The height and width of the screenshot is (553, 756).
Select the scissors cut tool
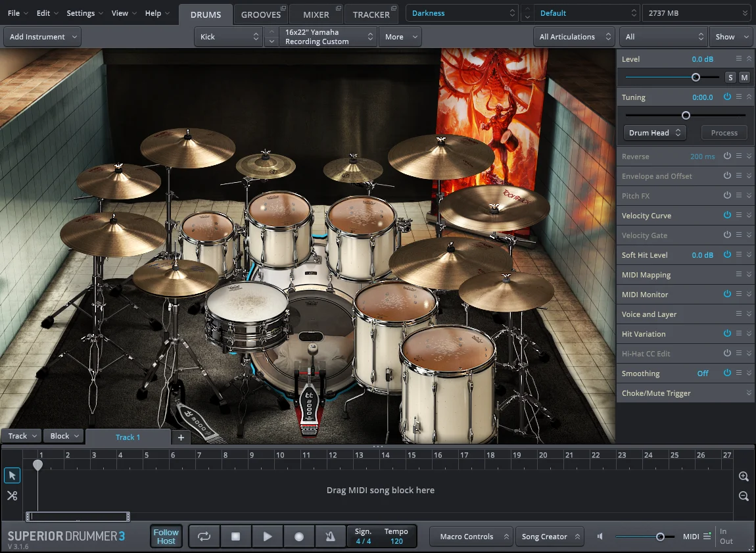pyautogui.click(x=12, y=496)
